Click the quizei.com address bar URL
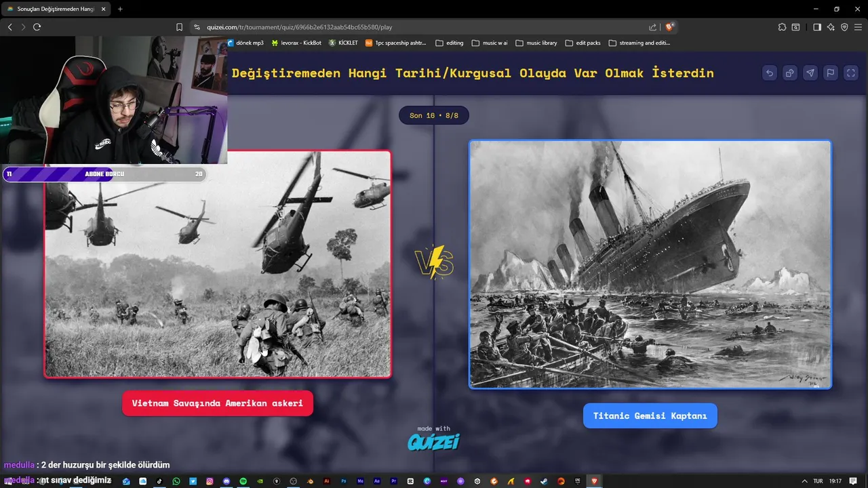The image size is (868, 488). (298, 27)
